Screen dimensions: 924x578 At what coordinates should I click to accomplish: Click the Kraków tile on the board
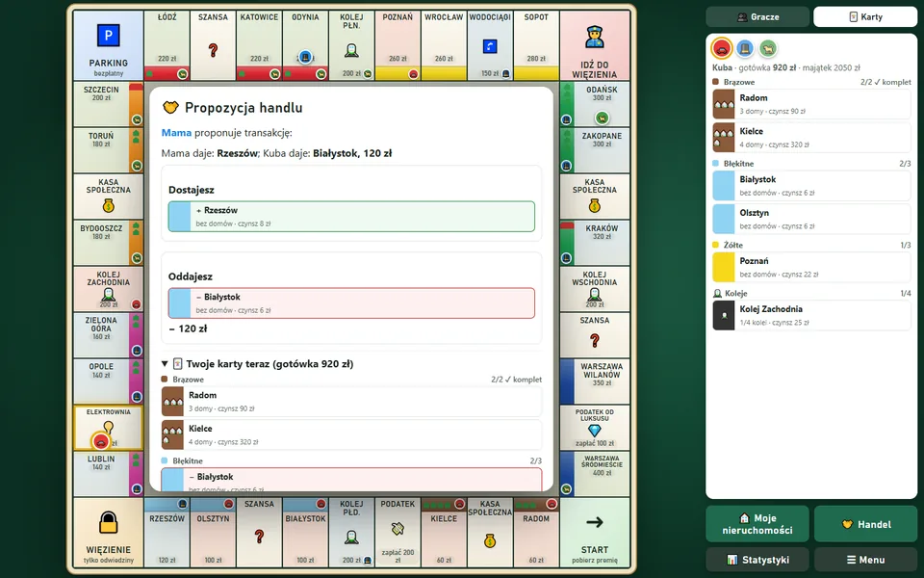pyautogui.click(x=595, y=243)
